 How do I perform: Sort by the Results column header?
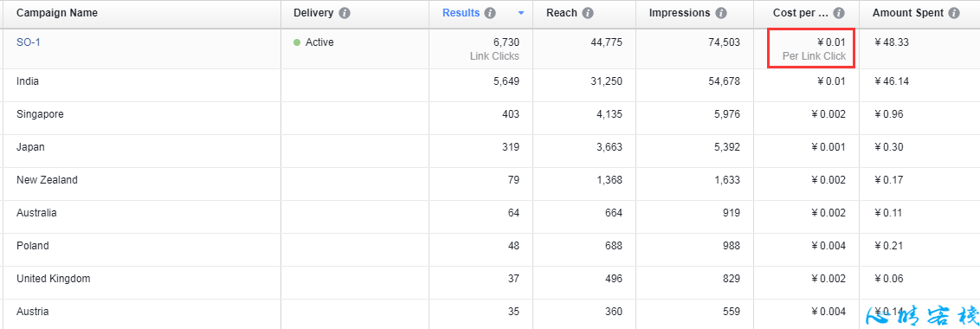coord(461,13)
